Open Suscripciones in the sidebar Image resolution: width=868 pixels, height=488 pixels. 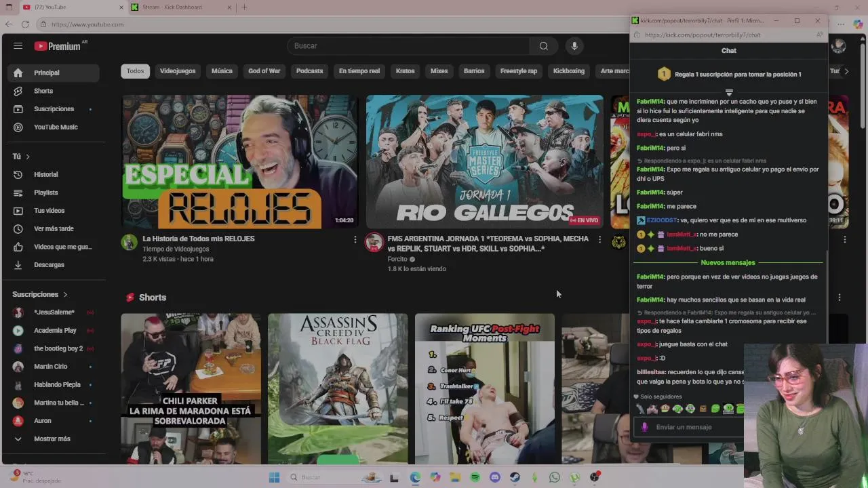coord(54,108)
